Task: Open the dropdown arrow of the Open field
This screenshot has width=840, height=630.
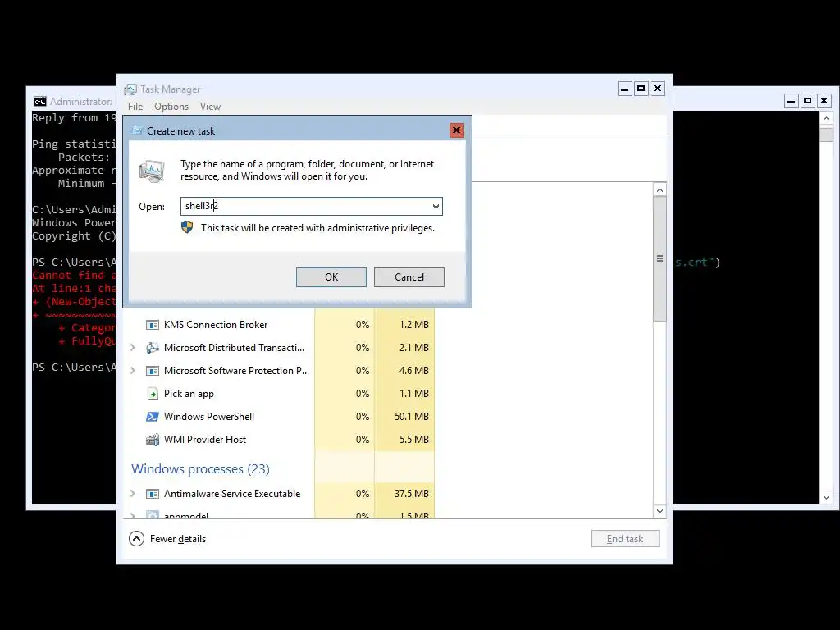Action: [436, 206]
